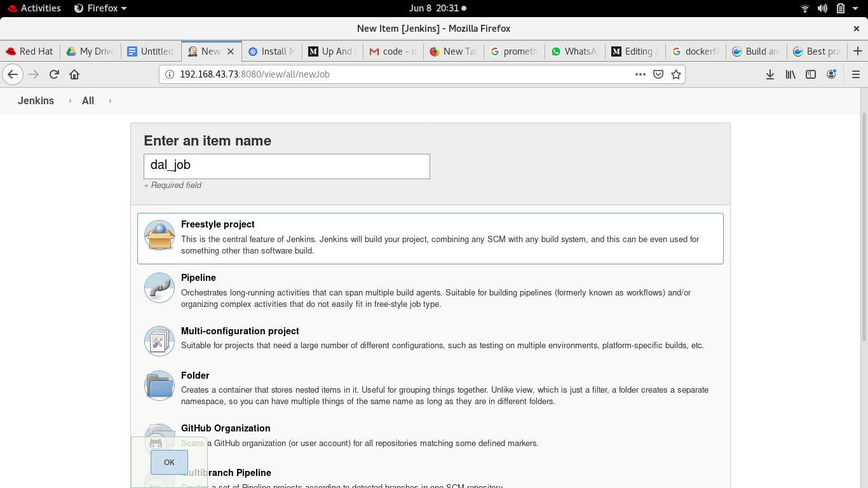Open the system menu arrow in top bar
The width and height of the screenshot is (868, 488).
[856, 8]
